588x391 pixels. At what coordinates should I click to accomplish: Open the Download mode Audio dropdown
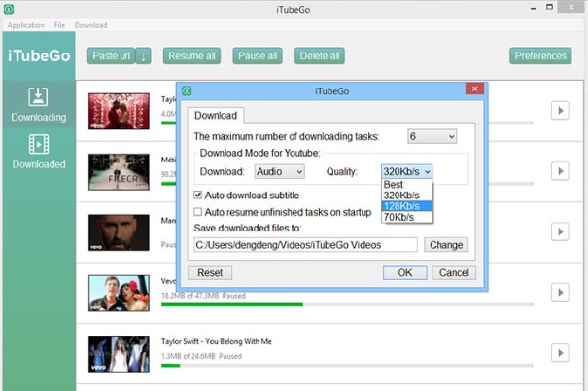(x=279, y=171)
